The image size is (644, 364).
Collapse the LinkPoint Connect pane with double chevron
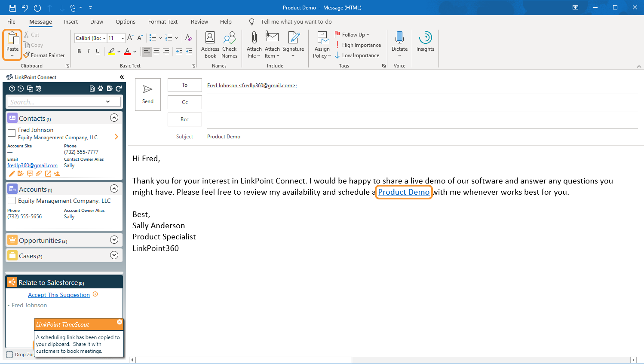pyautogui.click(x=122, y=77)
